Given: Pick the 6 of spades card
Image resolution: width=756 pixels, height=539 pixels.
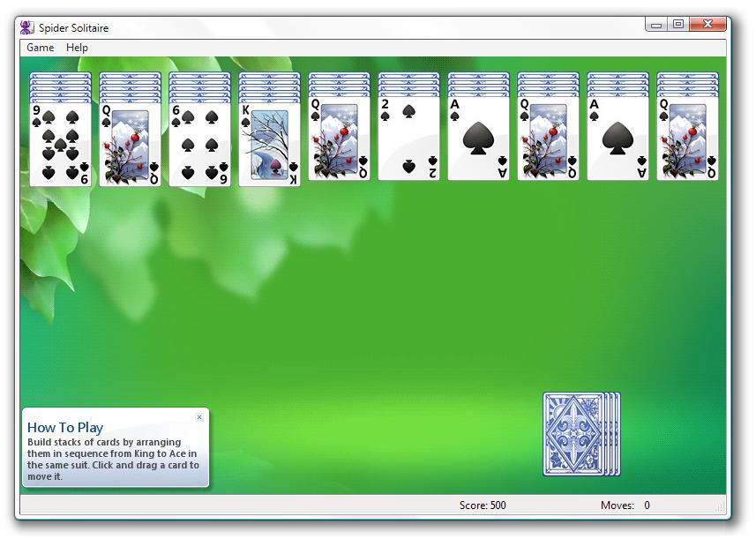Looking at the screenshot, I should coord(199,144).
